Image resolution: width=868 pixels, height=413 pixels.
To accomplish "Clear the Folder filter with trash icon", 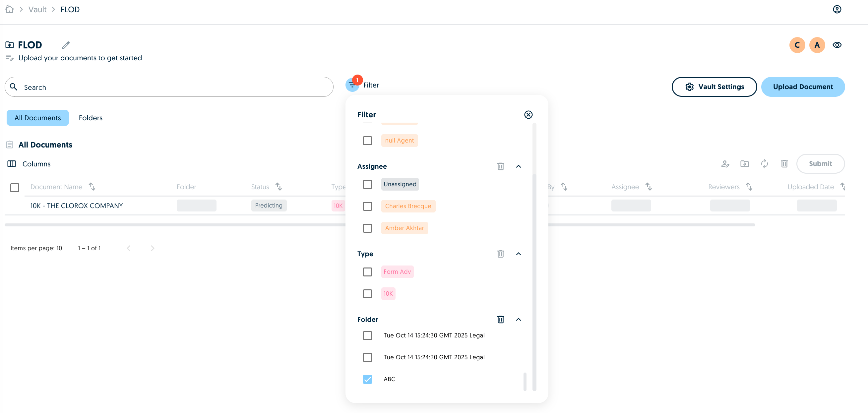I will point(500,319).
